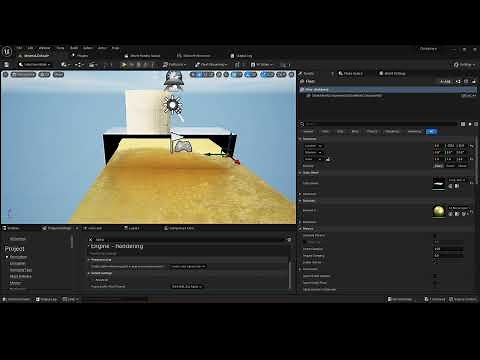Screen dimensions: 480x360
Task: Switch to the Details panel tab
Action: click(x=306, y=74)
